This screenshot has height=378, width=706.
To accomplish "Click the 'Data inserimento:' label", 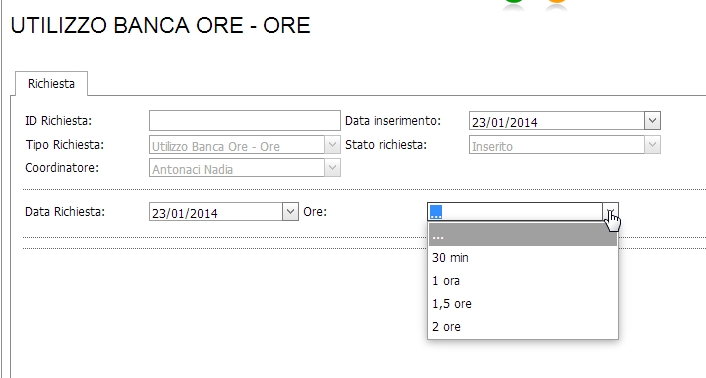I will click(393, 121).
